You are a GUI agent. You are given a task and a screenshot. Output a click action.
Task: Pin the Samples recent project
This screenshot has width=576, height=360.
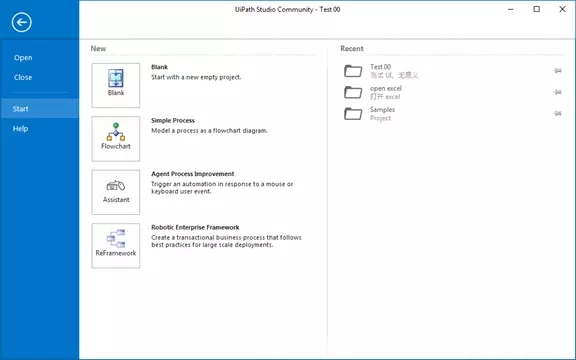[557, 114]
